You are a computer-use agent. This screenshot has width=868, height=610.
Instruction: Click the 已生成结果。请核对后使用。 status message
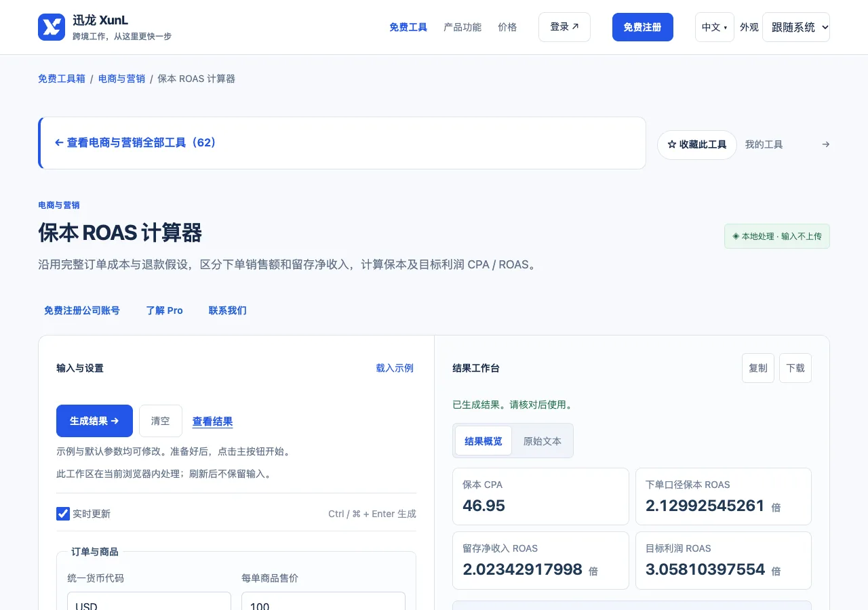pos(513,405)
